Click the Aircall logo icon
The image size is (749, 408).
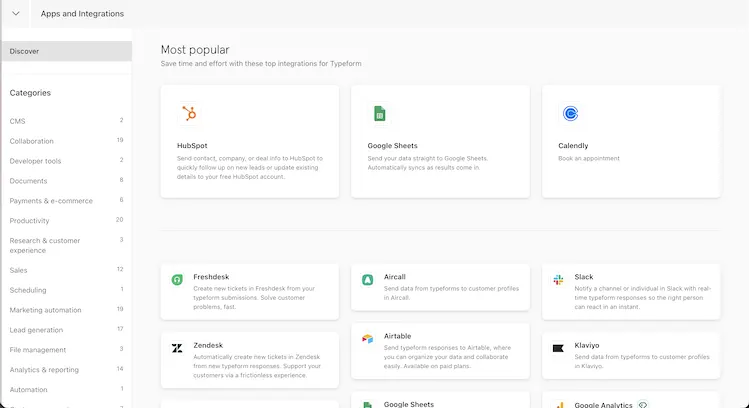click(x=367, y=280)
